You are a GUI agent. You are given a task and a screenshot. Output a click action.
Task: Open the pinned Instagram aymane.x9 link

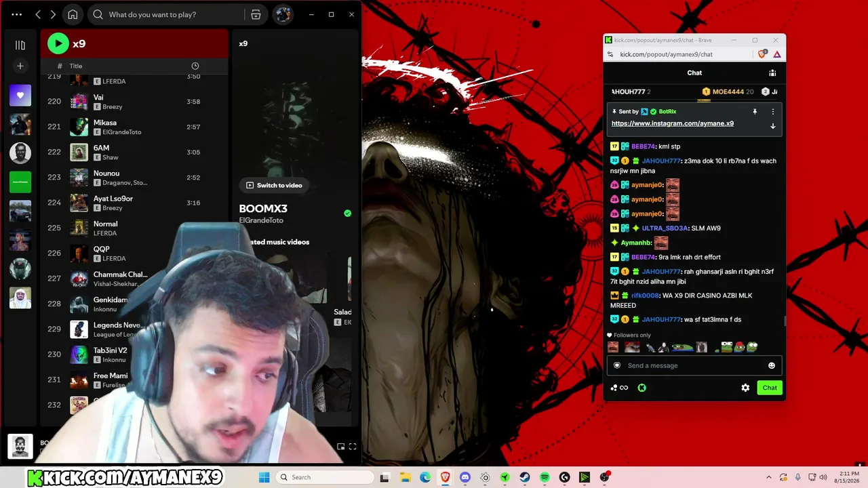673,123
